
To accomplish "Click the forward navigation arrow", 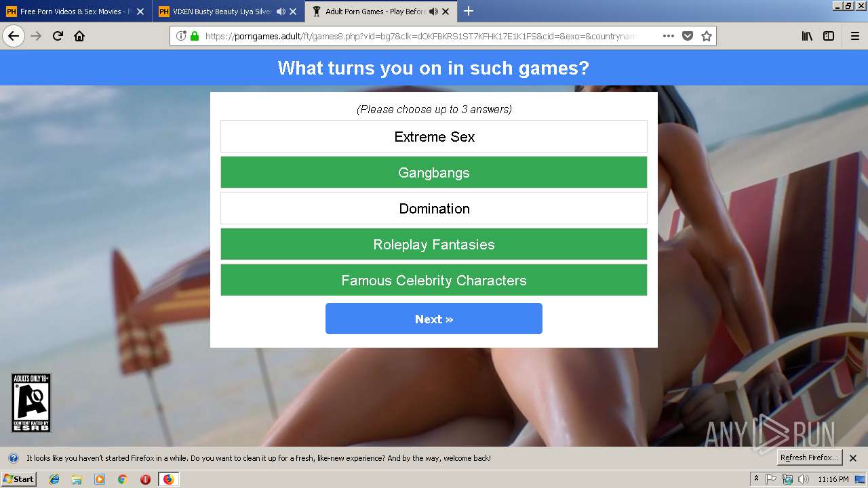I will (36, 36).
